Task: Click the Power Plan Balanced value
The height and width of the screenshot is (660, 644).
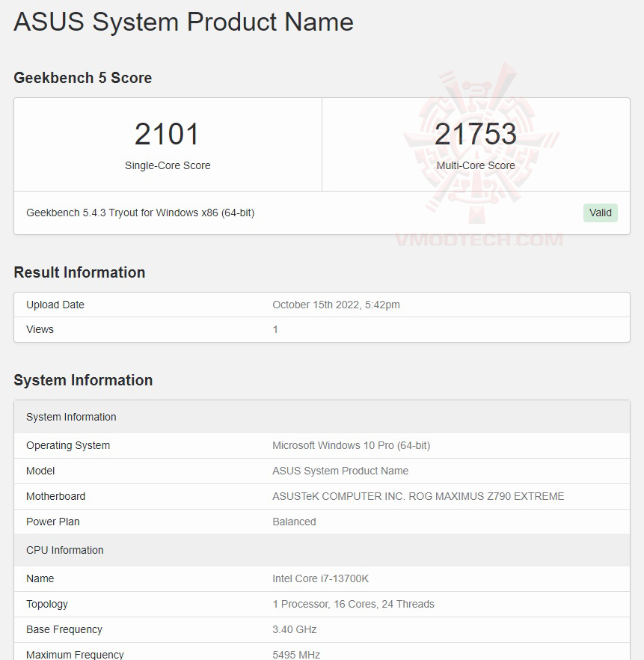Action: click(293, 522)
